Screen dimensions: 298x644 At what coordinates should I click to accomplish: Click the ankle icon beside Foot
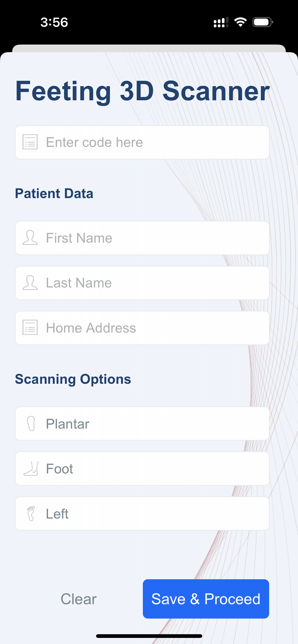(31, 469)
